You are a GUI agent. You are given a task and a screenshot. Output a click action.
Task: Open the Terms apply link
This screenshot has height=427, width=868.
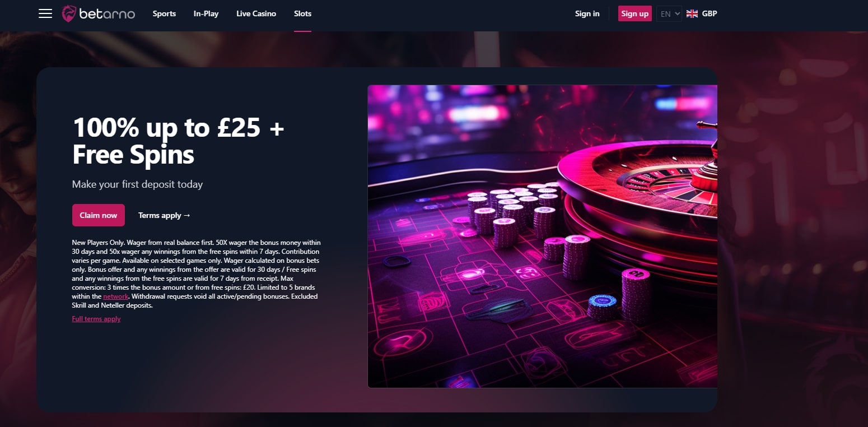point(165,215)
